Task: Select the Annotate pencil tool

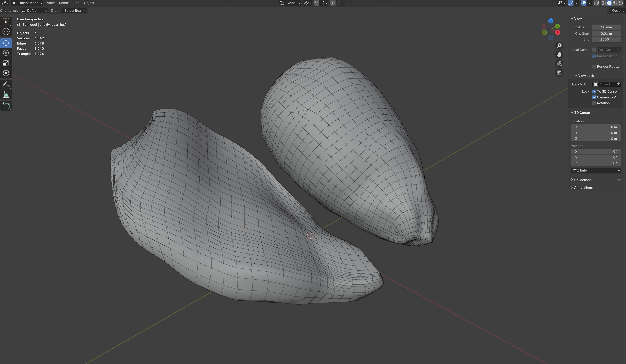Action: point(6,85)
